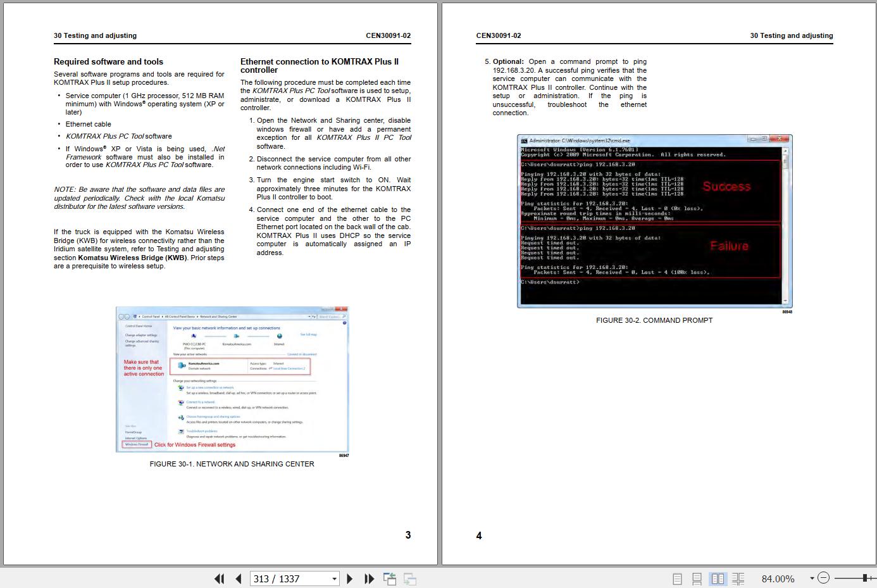
Task: Click the caption 'FIGURE 30-1. NETWORK AND SHARING CENTER'
Action: [232, 464]
